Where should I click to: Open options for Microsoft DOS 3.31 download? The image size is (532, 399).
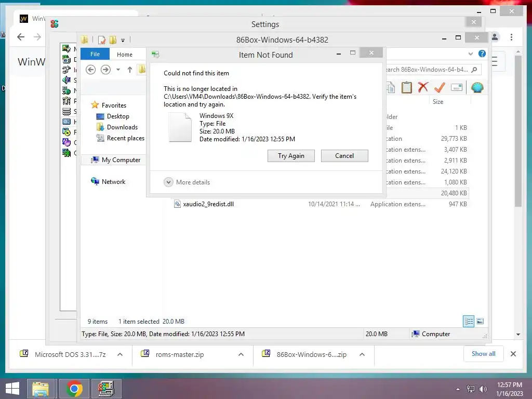click(120, 354)
